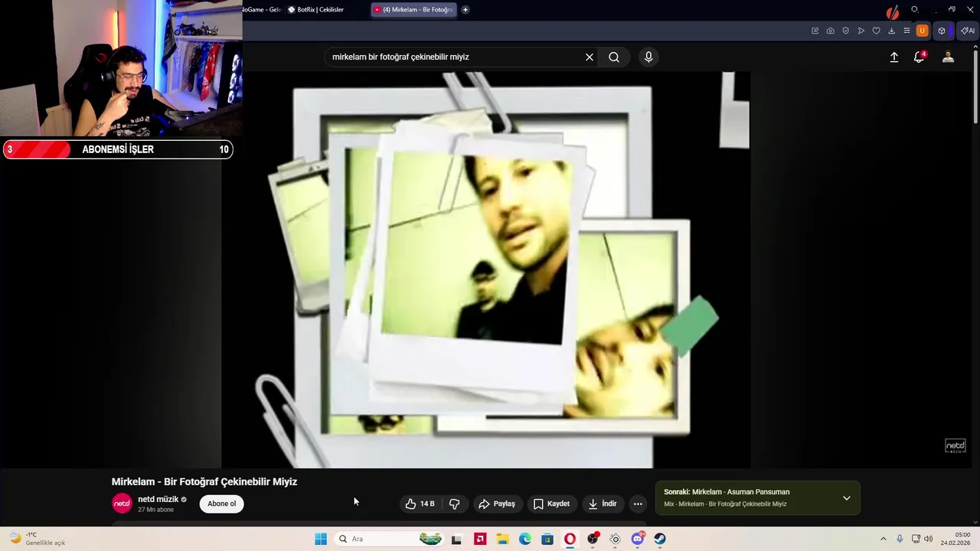This screenshot has width=980, height=551.
Task: Open the notifications bell with 4 badge
Action: (x=920, y=57)
